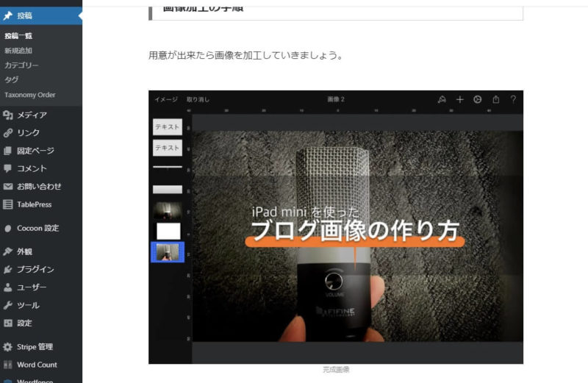This screenshot has height=383, width=588.
Task: Click the 固定ページ pages icon
Action: 8,151
